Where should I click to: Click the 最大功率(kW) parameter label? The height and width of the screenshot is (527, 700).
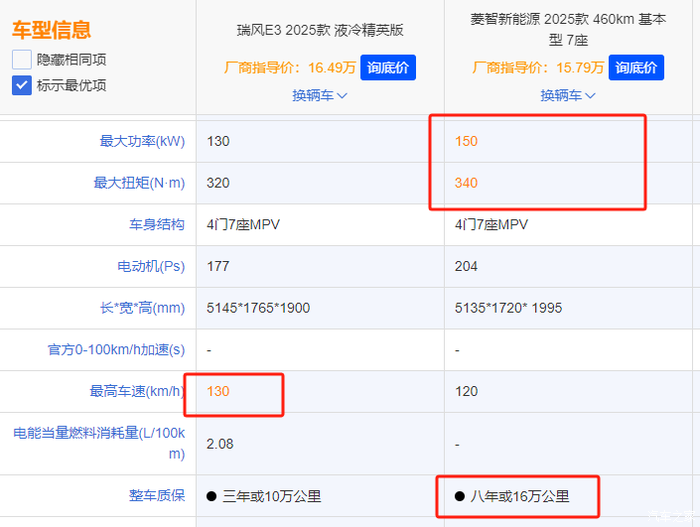pyautogui.click(x=142, y=141)
